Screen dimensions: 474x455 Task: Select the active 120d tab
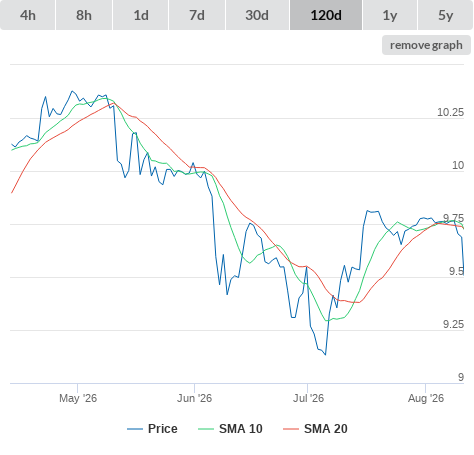pos(326,15)
